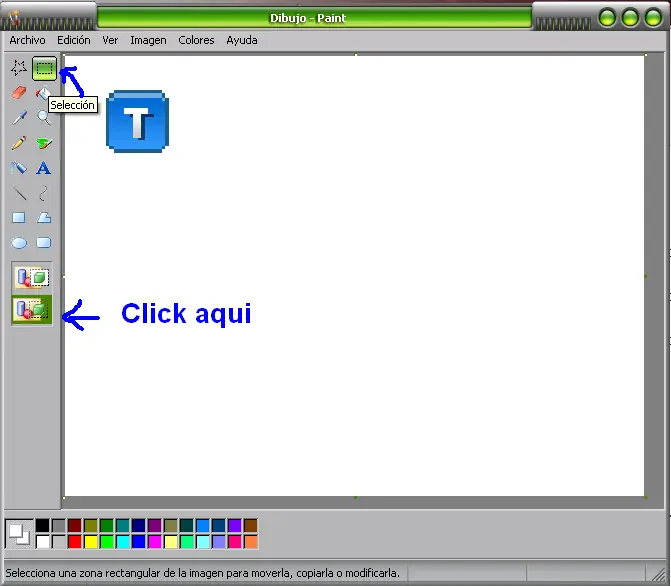671x586 pixels.
Task: Pick the Polygon shape tool
Action: 44,217
